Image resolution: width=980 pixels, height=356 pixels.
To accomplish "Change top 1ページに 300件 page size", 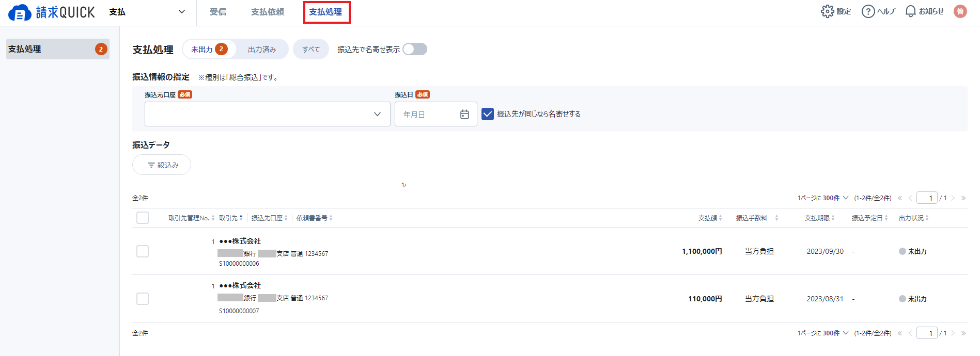I will coord(835,198).
